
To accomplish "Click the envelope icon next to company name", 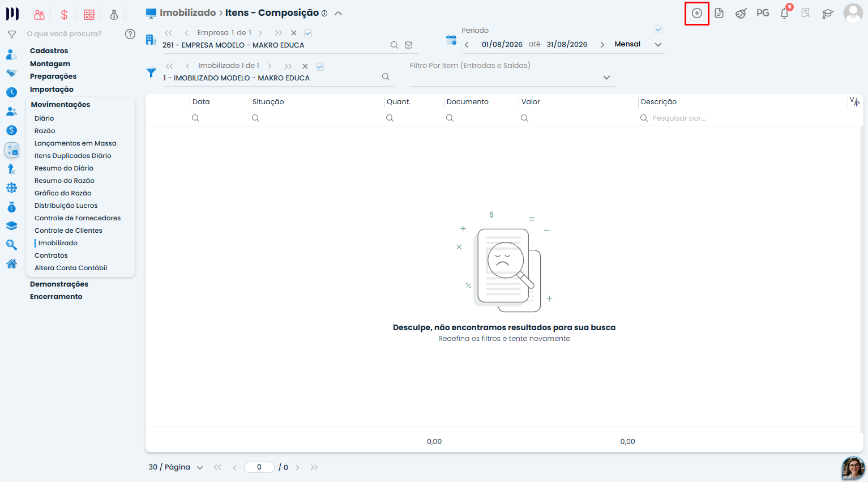I will [409, 45].
